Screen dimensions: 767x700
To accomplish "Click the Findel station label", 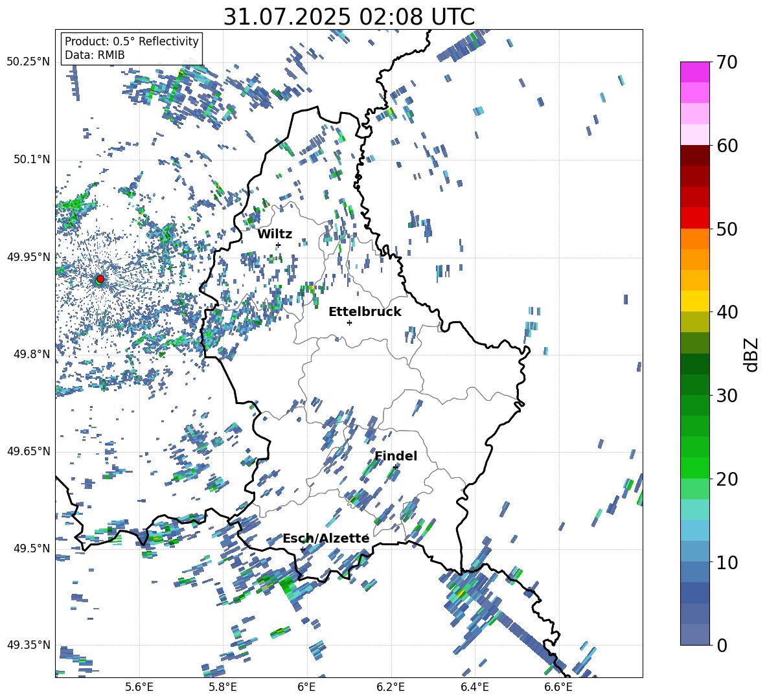I will 396,456.
